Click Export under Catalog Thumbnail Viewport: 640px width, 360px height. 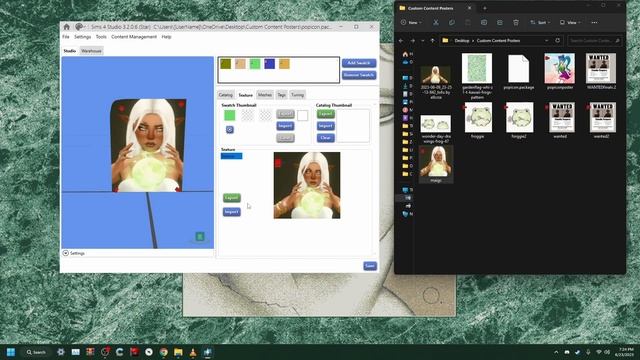(x=325, y=114)
